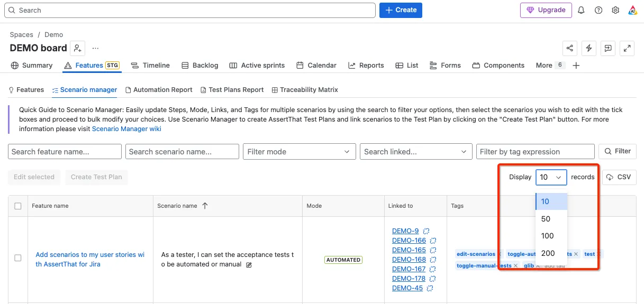Click the automation lightning bolt icon
644x304 pixels.
pos(589,48)
